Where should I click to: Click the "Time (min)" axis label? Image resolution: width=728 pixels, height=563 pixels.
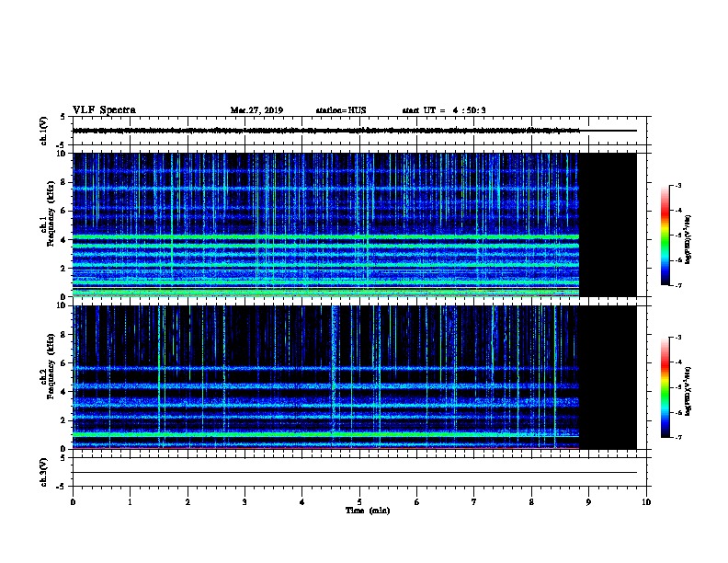click(x=368, y=511)
